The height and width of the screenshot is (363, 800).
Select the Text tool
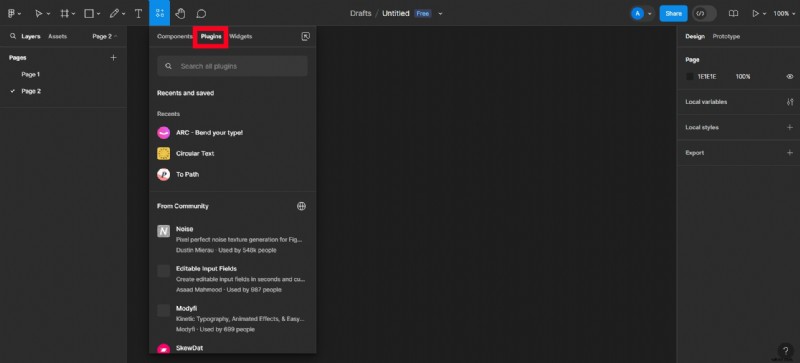point(138,14)
